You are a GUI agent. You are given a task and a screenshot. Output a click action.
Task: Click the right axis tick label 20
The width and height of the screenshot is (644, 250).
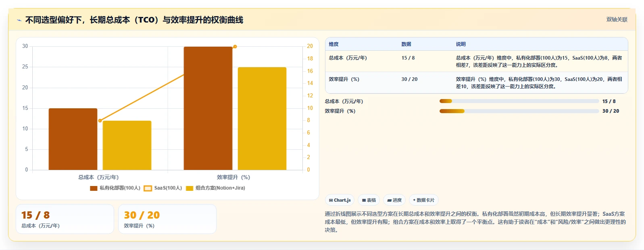(x=310, y=46)
